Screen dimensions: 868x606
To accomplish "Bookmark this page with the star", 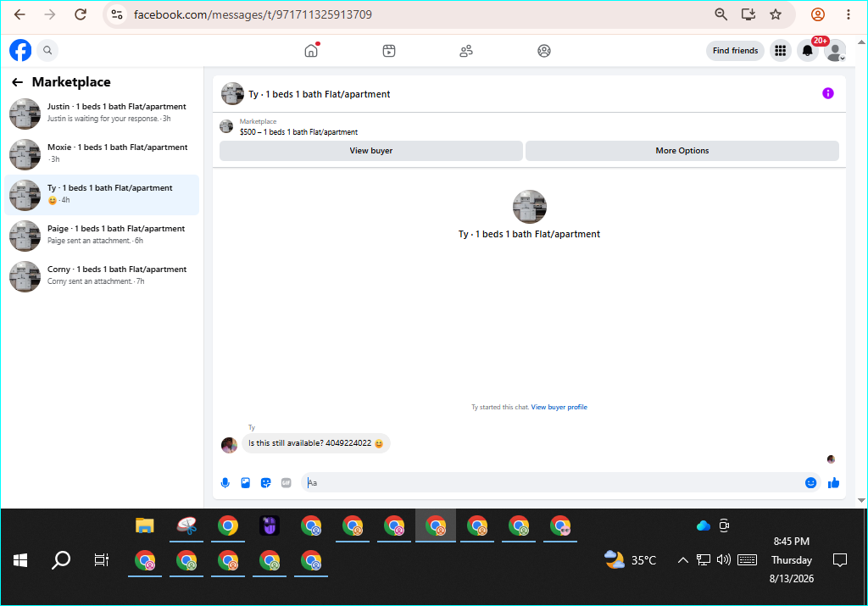I will (776, 14).
